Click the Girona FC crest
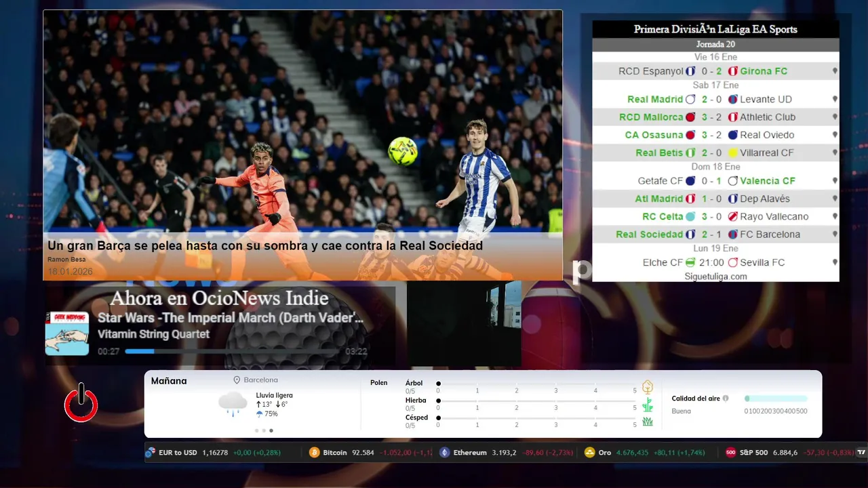Image resolution: width=868 pixels, height=488 pixels. coord(733,71)
